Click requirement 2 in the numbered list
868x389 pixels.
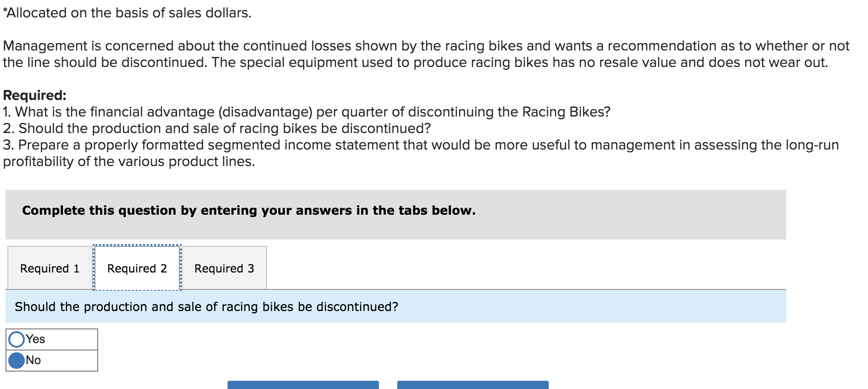[x=217, y=128]
